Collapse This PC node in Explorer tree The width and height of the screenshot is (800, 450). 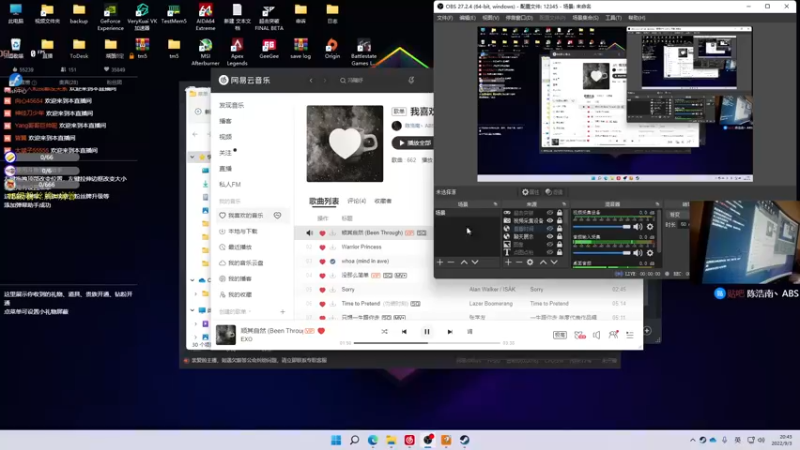(x=192, y=310)
